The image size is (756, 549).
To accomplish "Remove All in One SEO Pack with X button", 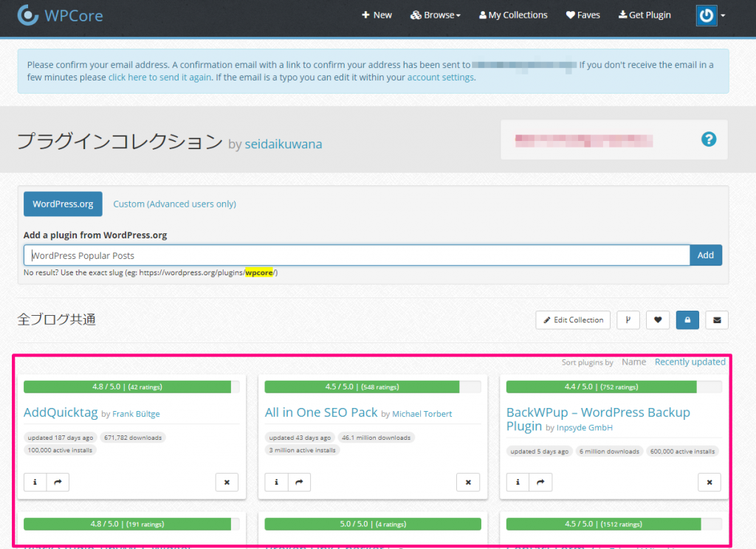I will pyautogui.click(x=468, y=482).
